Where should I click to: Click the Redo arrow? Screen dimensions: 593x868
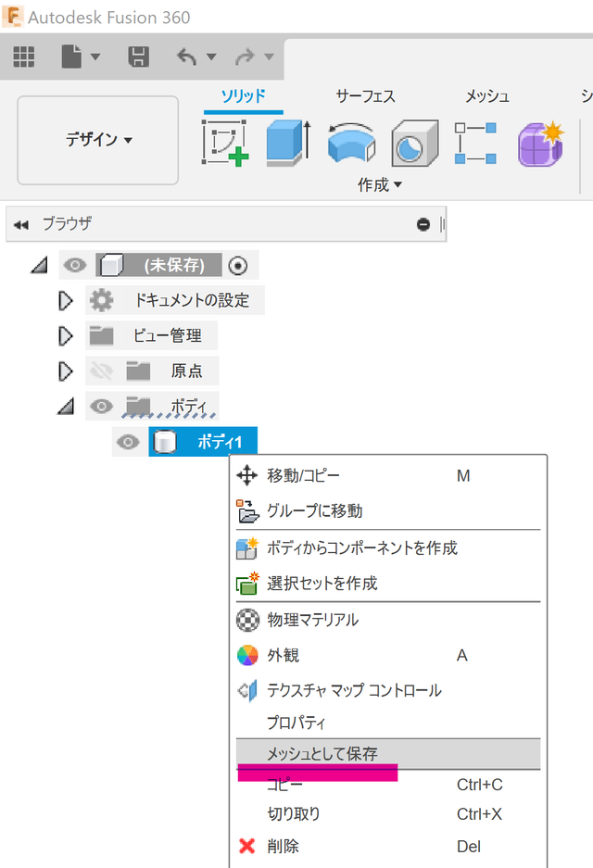click(x=245, y=57)
